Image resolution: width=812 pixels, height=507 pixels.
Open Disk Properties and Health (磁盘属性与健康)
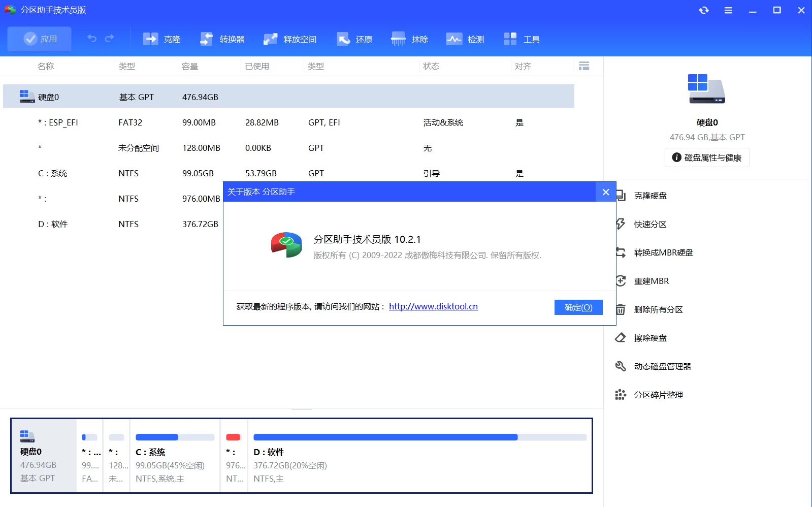(x=707, y=157)
